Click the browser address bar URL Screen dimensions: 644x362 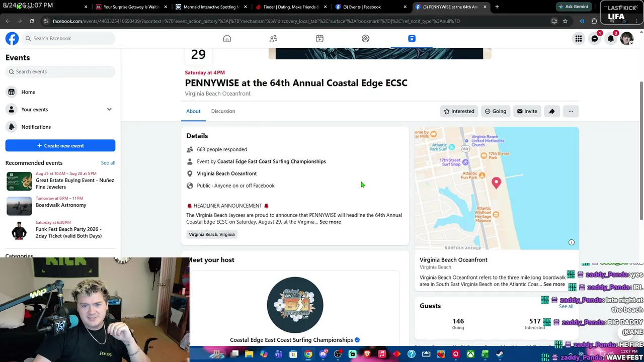256,21
